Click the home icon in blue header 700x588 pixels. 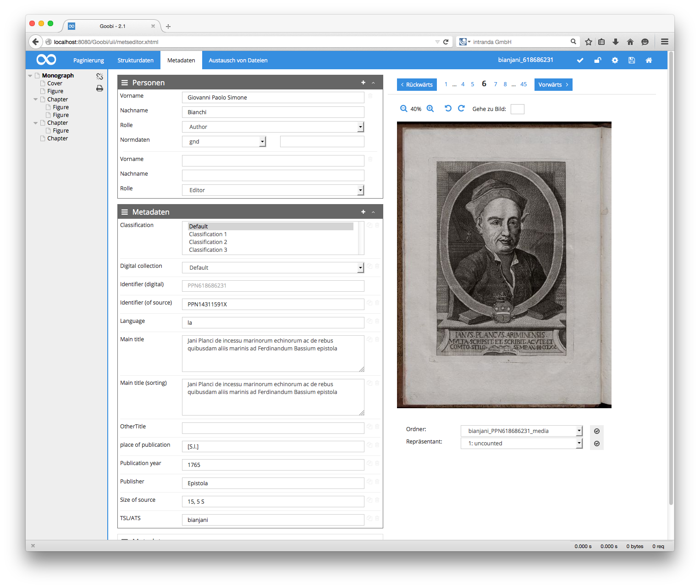tap(649, 60)
